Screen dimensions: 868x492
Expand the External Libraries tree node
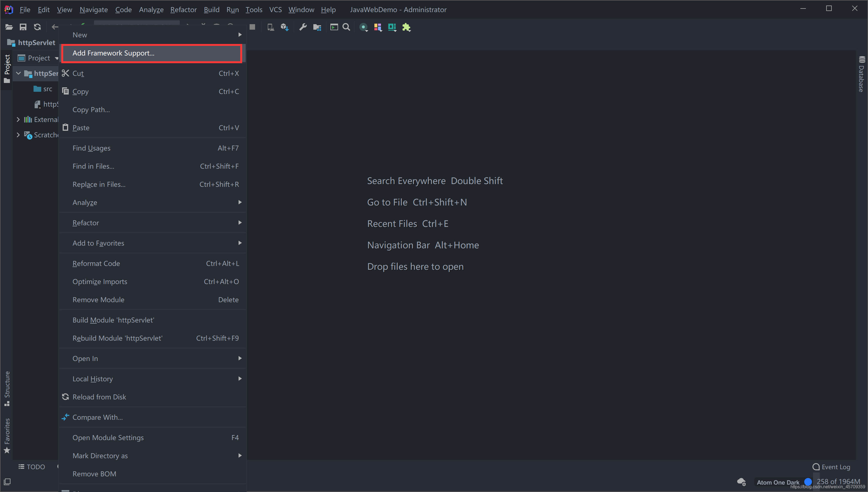coord(18,119)
